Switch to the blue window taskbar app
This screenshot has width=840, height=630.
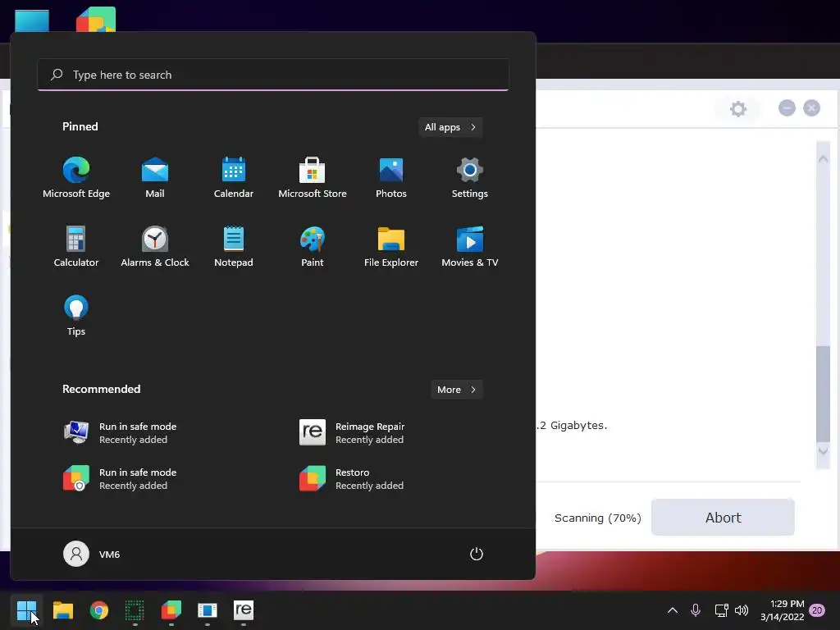[208, 609]
